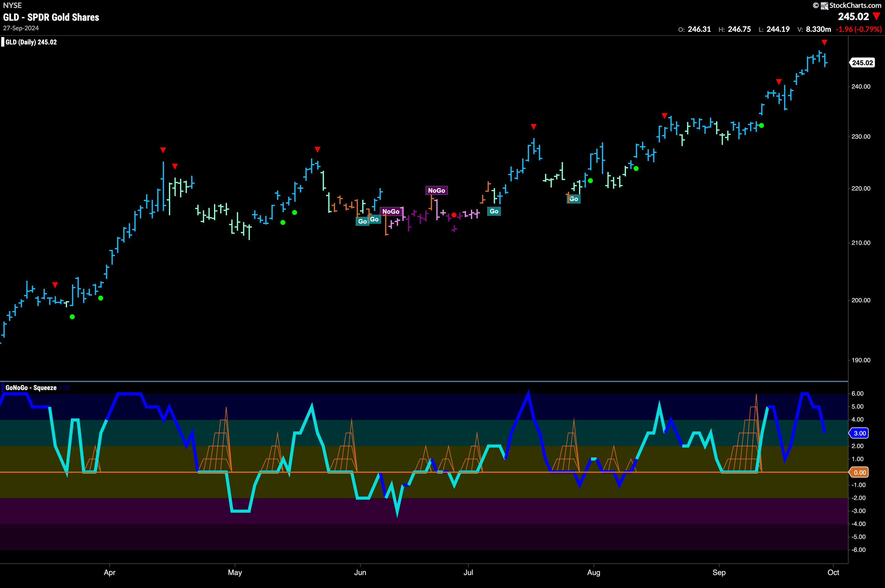Click the Go label in late July
Image resolution: width=885 pixels, height=588 pixels.
pos(574,199)
